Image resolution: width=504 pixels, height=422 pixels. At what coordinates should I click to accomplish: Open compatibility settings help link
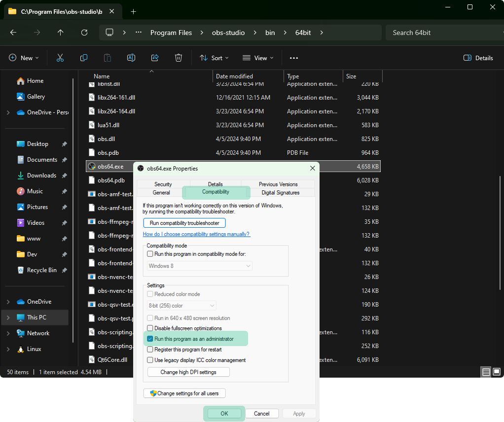pos(196,234)
